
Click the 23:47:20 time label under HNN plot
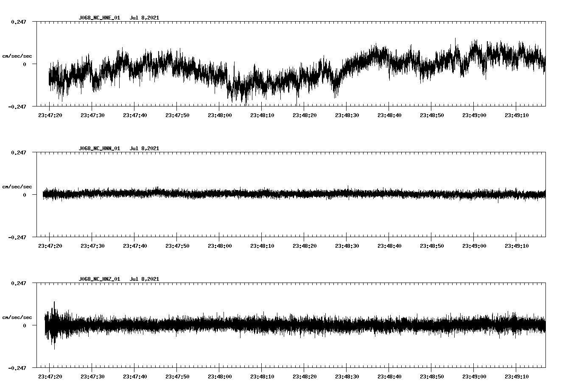(50, 246)
